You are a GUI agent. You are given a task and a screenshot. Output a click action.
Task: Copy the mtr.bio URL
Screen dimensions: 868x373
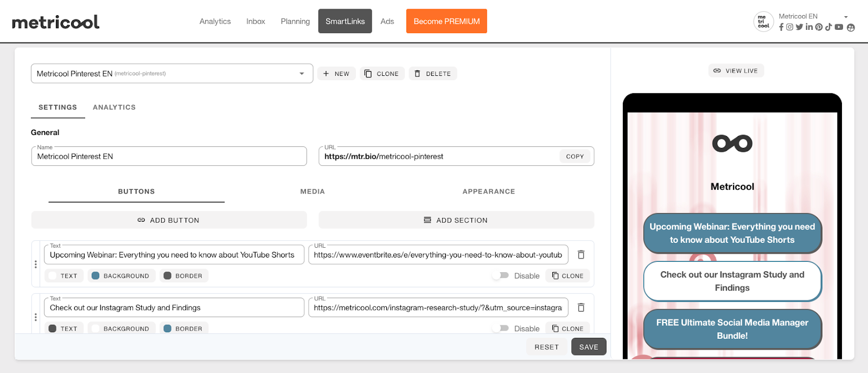coord(575,156)
